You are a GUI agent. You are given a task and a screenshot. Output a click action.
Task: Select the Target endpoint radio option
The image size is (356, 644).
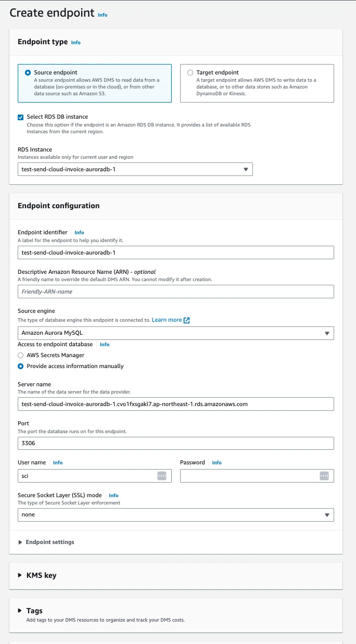190,73
